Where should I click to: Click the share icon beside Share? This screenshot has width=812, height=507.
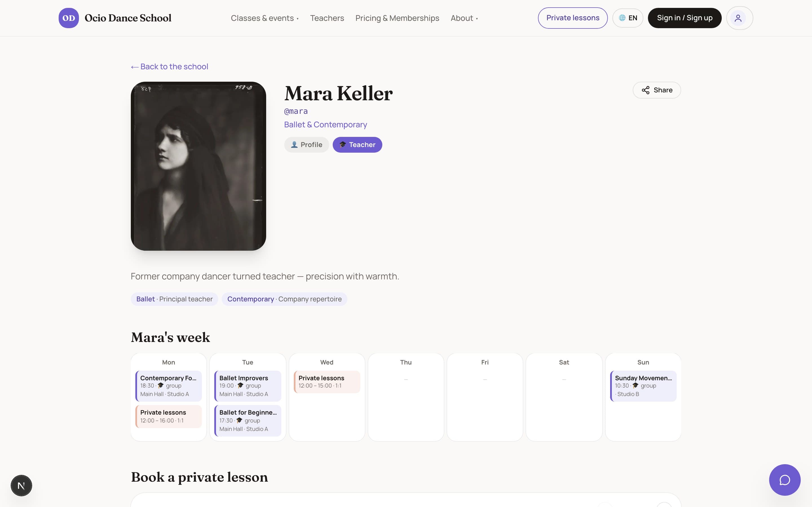(x=646, y=90)
